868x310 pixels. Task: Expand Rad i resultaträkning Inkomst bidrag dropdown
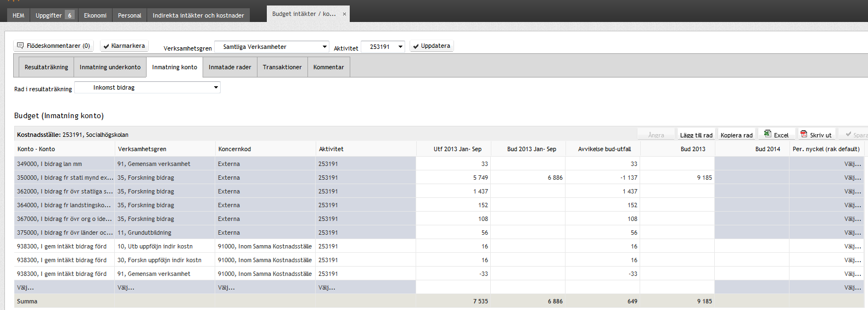point(148,87)
